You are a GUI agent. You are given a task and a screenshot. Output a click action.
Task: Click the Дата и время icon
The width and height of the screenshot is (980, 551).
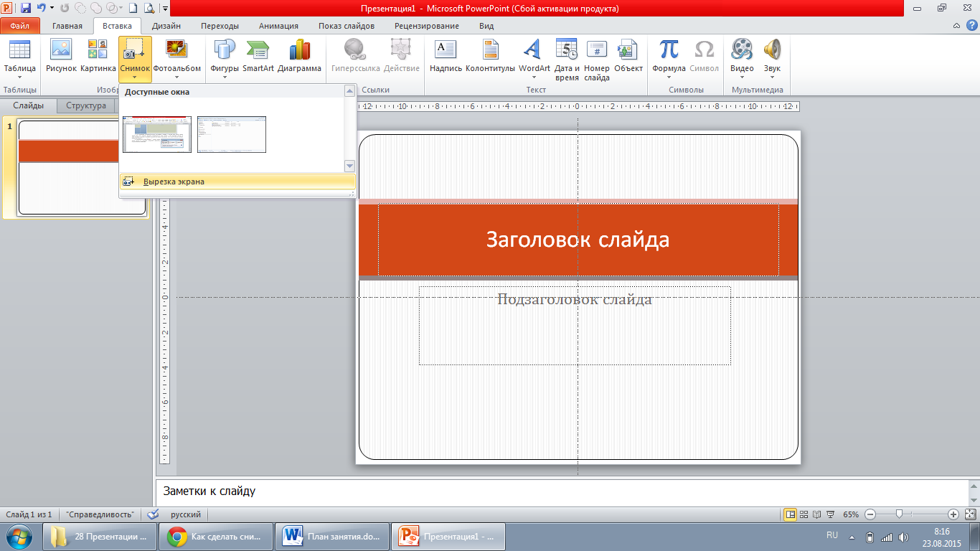pyautogui.click(x=567, y=49)
